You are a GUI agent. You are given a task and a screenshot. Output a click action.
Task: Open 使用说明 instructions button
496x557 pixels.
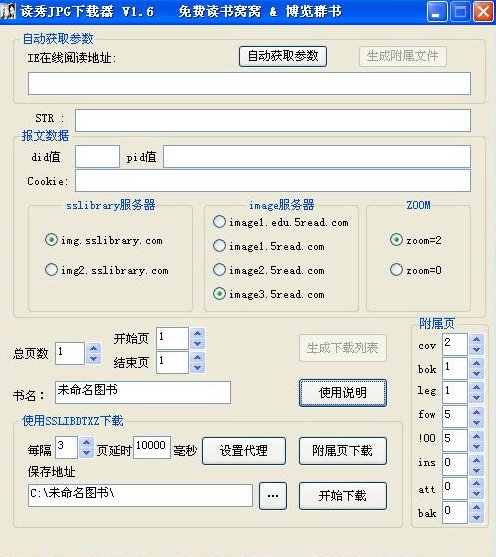coord(343,393)
